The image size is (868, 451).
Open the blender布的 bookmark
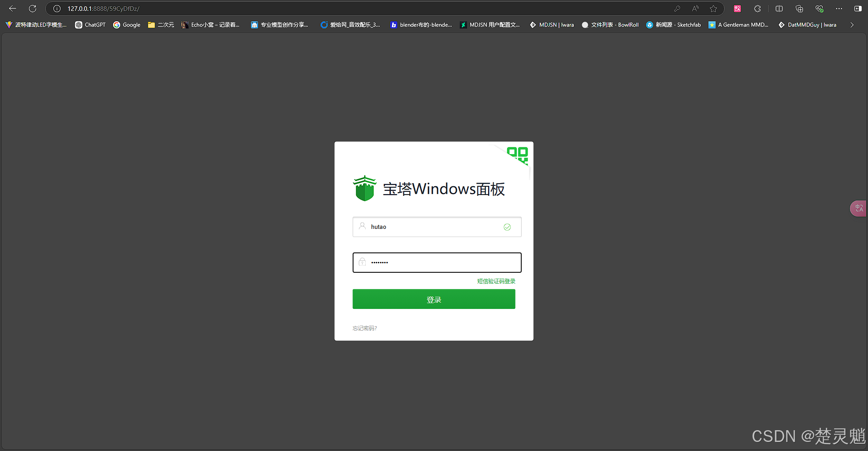pos(421,25)
